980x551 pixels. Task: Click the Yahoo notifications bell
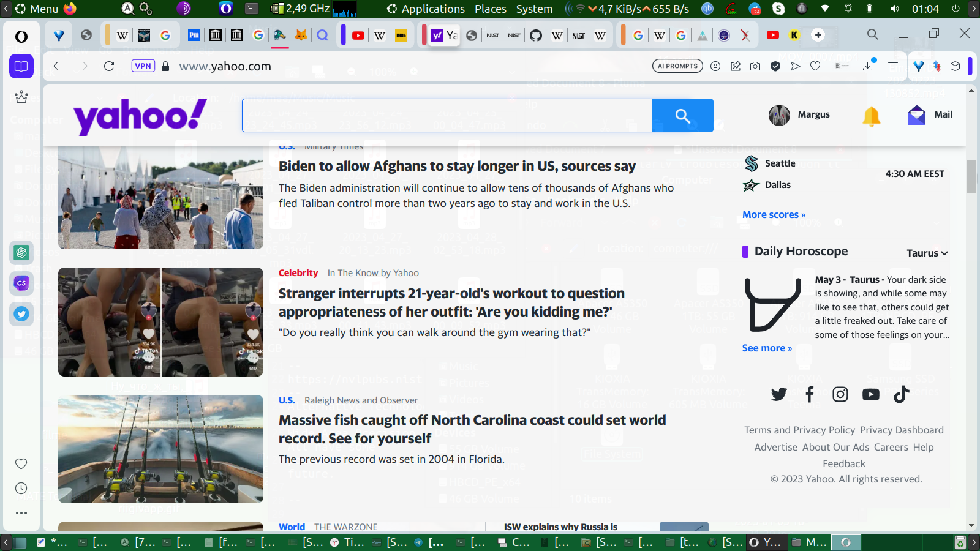pos(871,115)
